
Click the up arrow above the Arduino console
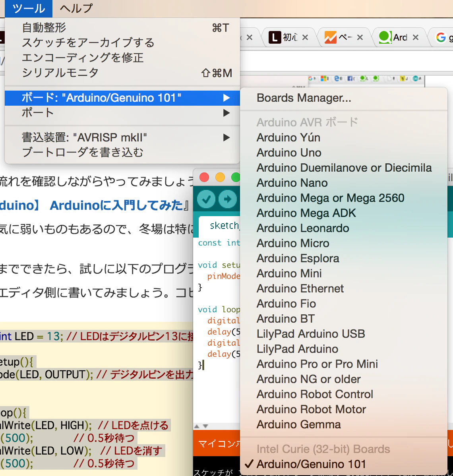[197, 426]
